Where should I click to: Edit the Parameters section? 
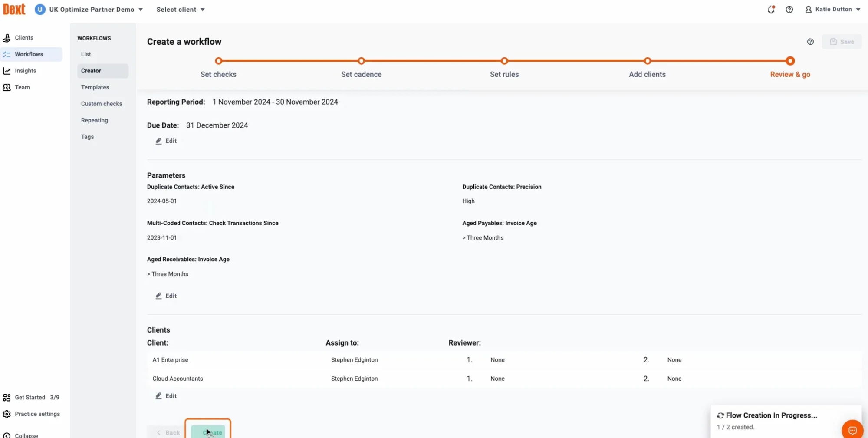tap(166, 296)
